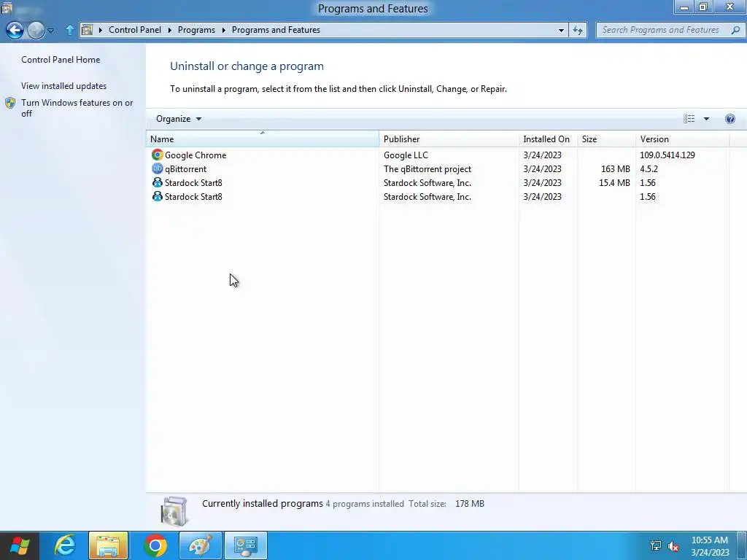Viewport: 747px width, 560px height.
Task: Click the Help question mark icon
Action: coord(729,119)
